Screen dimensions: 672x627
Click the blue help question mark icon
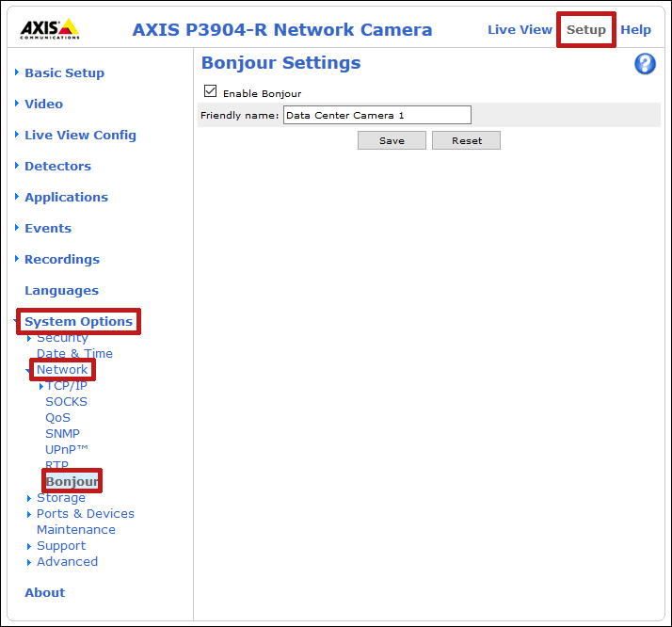pyautogui.click(x=645, y=64)
